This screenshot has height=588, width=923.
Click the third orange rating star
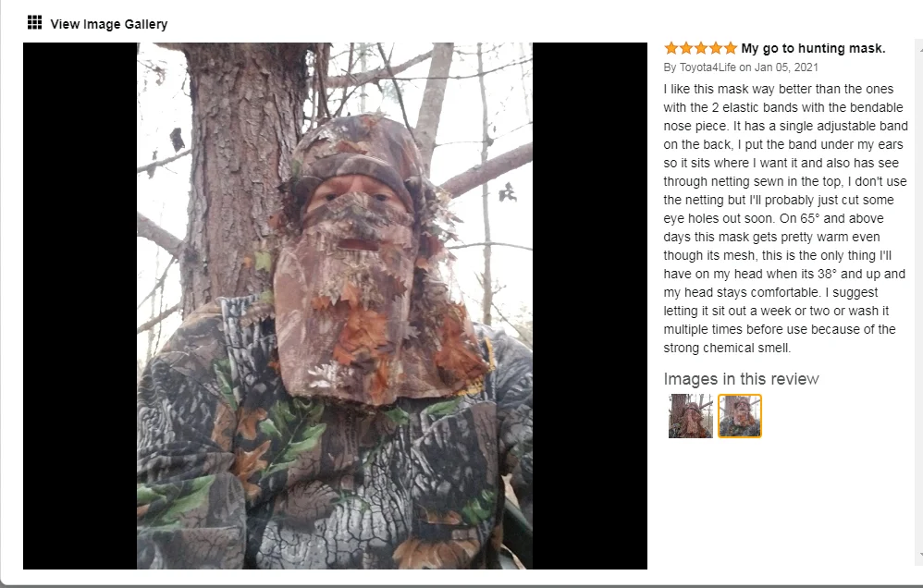[700, 48]
